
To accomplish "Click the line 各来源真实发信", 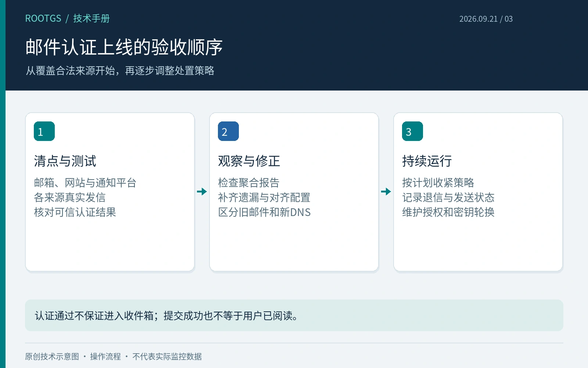I will 70,197.
